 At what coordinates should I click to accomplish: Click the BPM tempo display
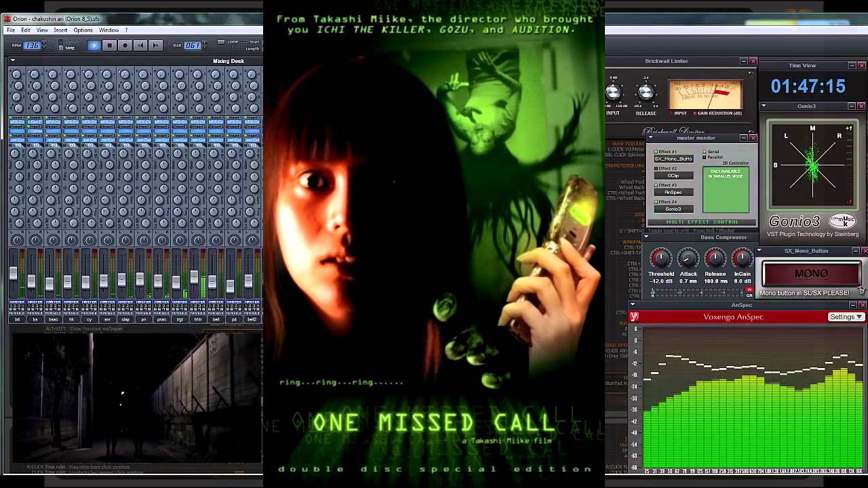(x=32, y=45)
